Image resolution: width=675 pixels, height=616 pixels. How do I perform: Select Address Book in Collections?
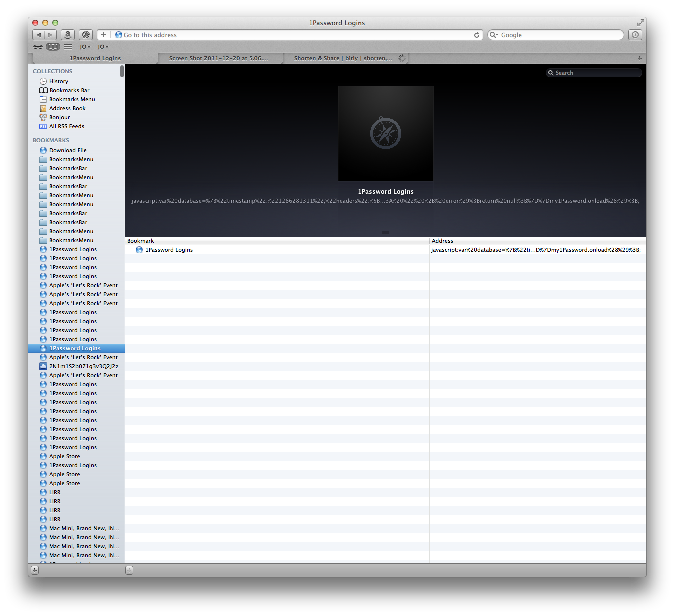click(77, 108)
